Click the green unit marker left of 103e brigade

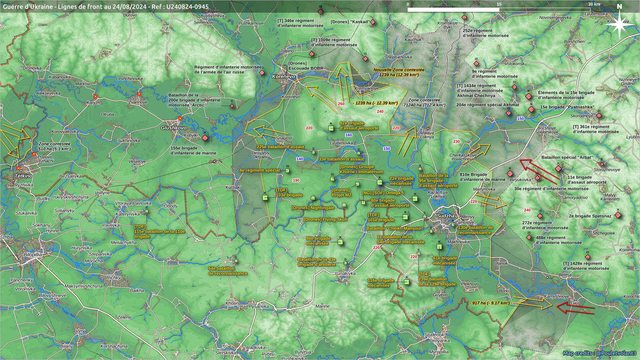click(x=265, y=198)
